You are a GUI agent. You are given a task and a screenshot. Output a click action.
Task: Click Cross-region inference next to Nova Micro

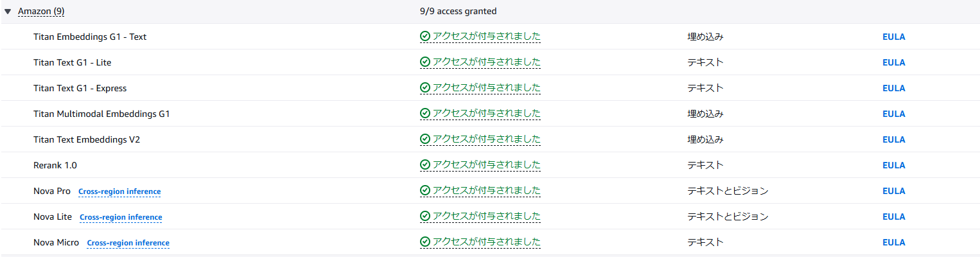(x=128, y=243)
